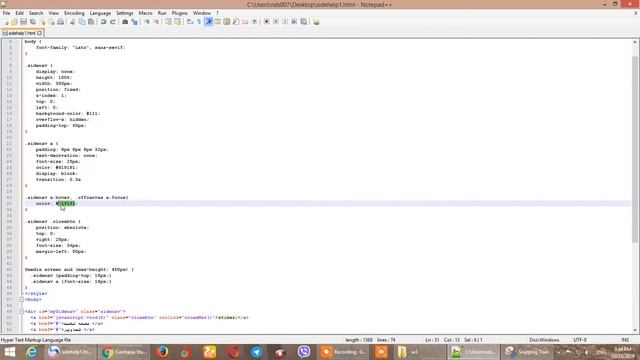Toggle INS insert mode in status bar
Image resolution: width=640 pixels, height=360 pixels.
625,340
